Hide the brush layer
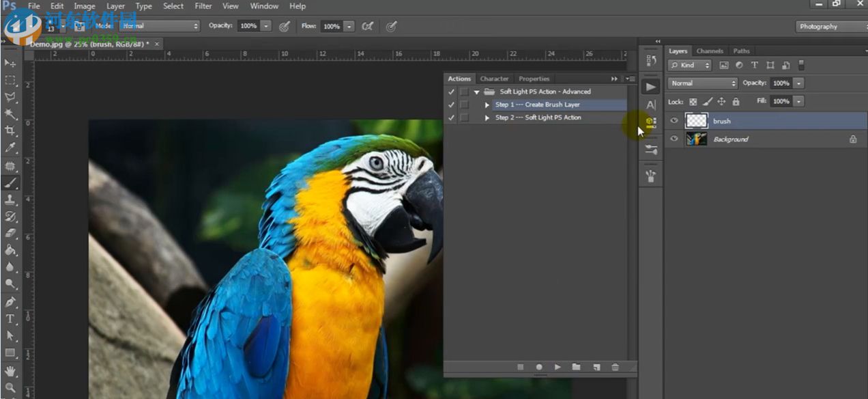 click(674, 121)
